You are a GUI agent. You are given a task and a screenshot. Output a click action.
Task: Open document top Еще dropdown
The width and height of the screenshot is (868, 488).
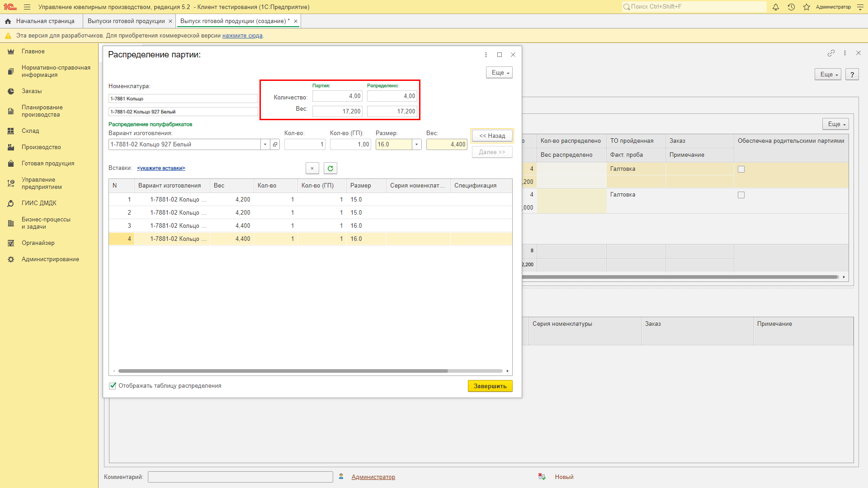tap(828, 75)
